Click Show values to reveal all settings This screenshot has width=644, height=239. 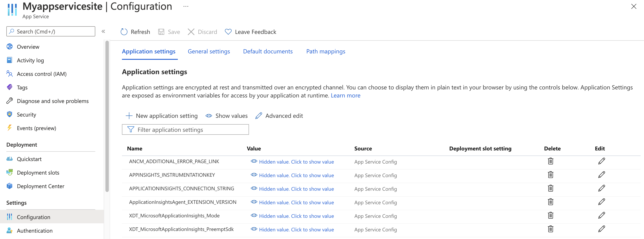point(227,116)
